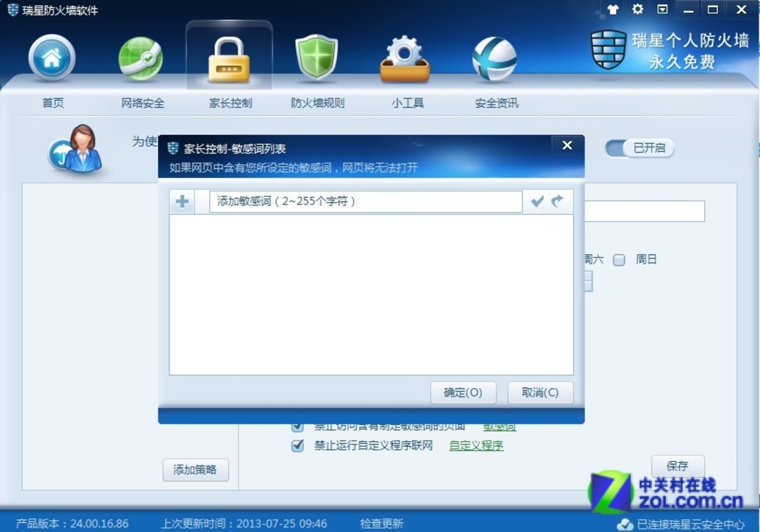Switch to the 家长控制 tab

231,103
